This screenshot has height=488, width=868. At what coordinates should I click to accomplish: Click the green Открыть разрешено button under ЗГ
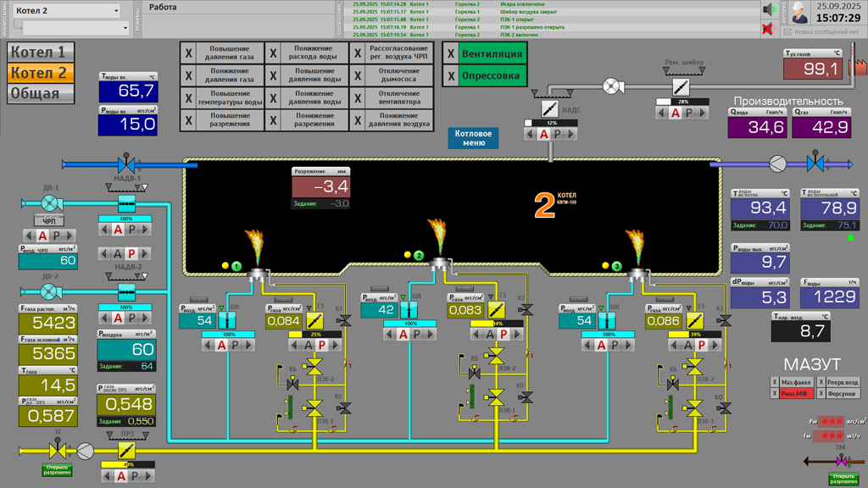pyautogui.click(x=57, y=470)
